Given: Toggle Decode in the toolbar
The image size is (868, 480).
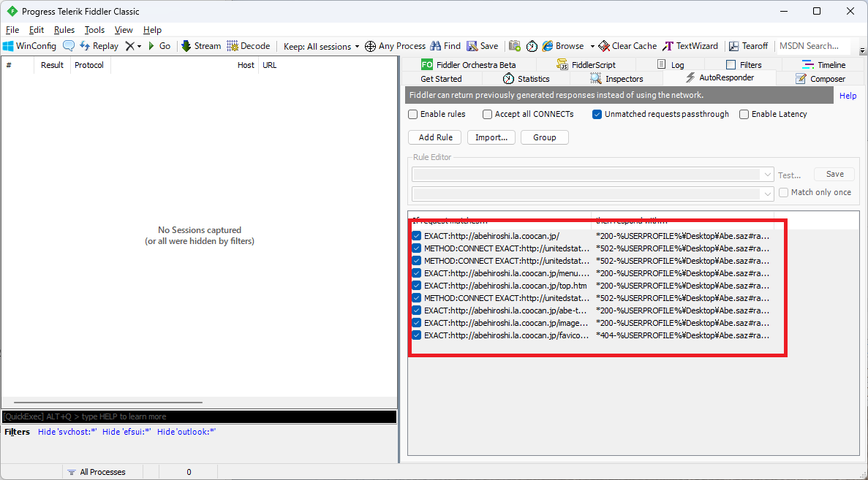Looking at the screenshot, I should 249,46.
